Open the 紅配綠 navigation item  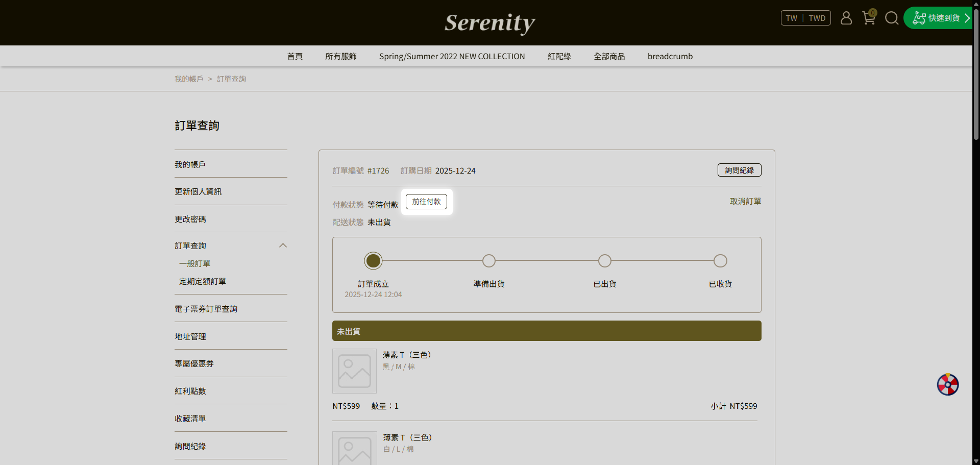[x=559, y=56]
